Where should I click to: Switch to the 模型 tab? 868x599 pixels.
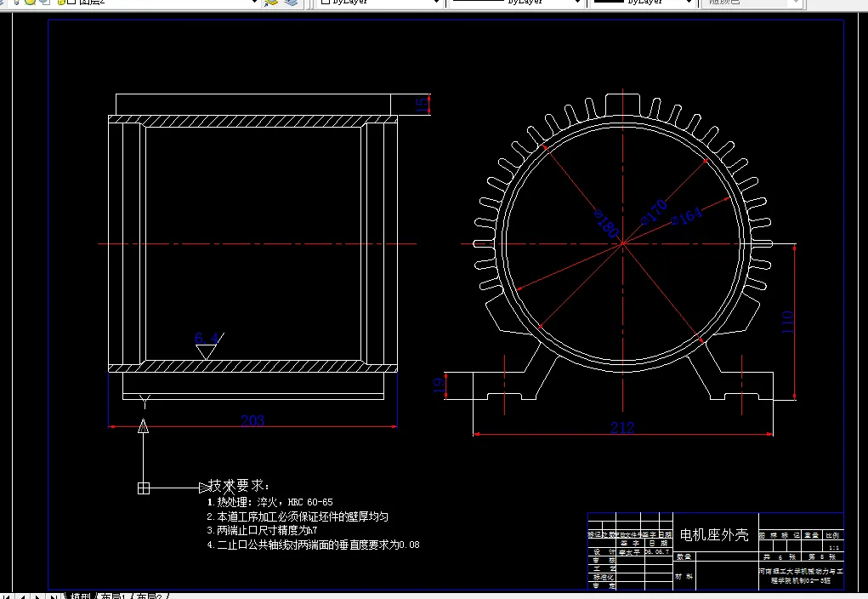tap(80, 596)
